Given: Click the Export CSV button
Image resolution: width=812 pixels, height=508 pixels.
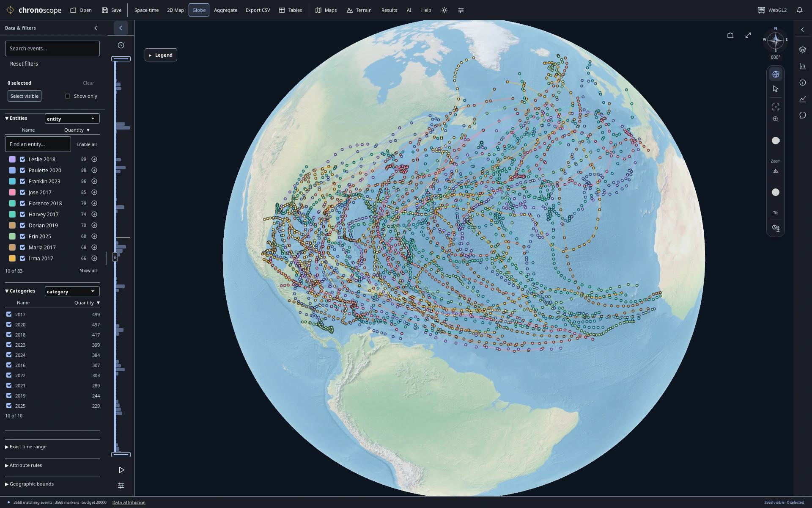Looking at the screenshot, I should [x=258, y=10].
